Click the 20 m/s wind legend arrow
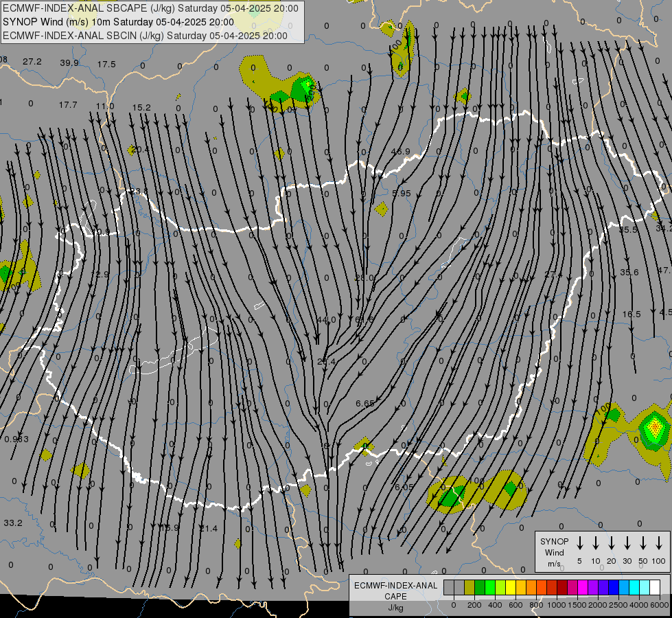 pyautogui.click(x=612, y=543)
